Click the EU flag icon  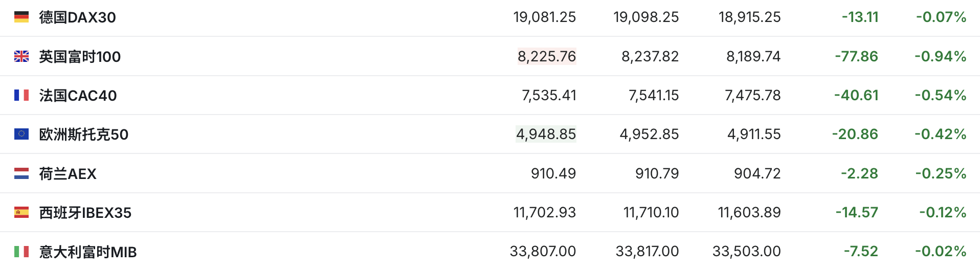[x=21, y=134]
